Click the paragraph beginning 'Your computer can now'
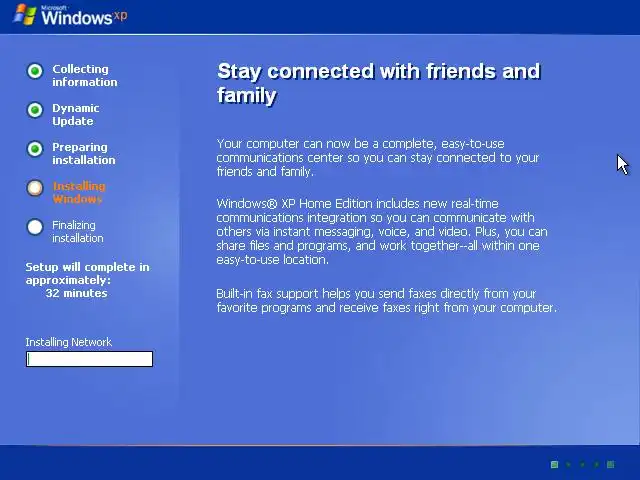 (378, 158)
